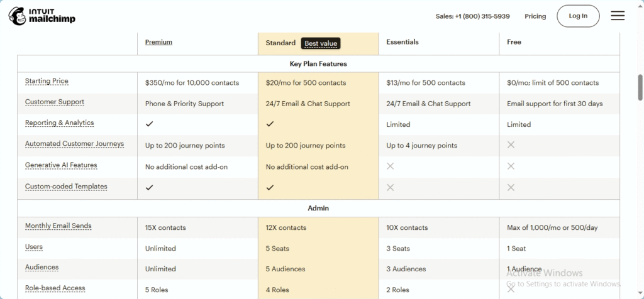This screenshot has height=299, width=644.
Task: Open the Premium plan column link
Action: (x=158, y=42)
